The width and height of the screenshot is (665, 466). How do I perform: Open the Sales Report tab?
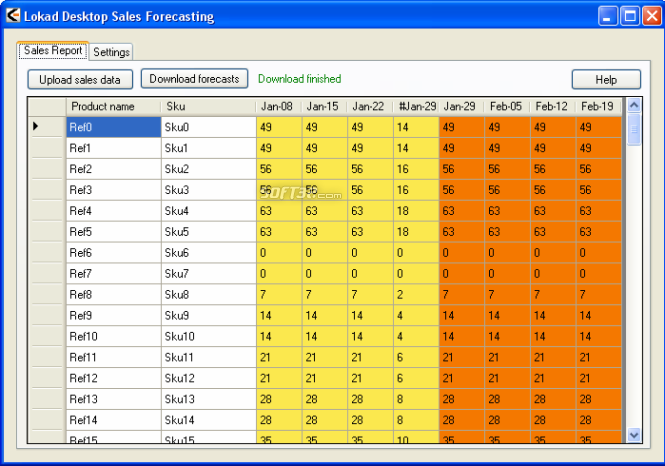tap(53, 51)
